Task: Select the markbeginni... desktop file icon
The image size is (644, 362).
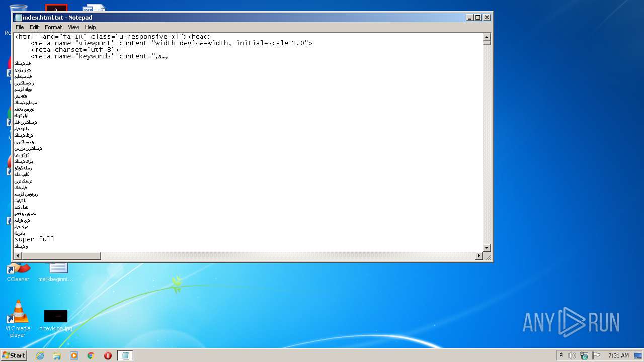Action: click(x=55, y=272)
